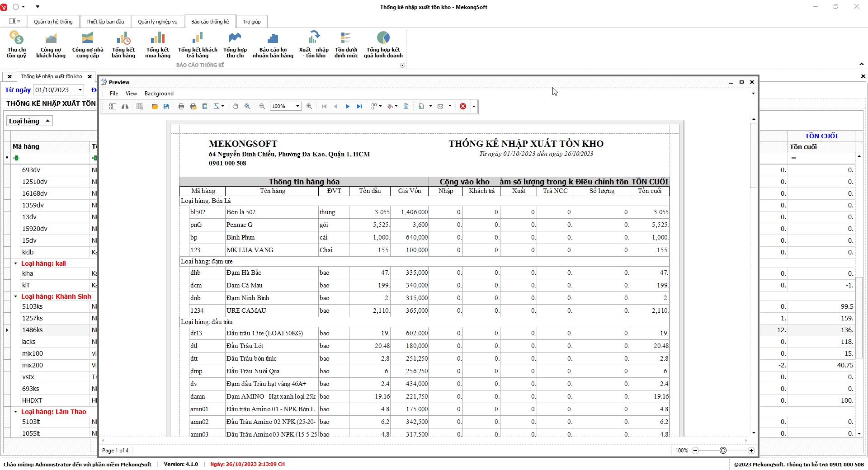This screenshot has width=868, height=470.
Task: Collapse the Loại hàng: kali group
Action: (15, 263)
